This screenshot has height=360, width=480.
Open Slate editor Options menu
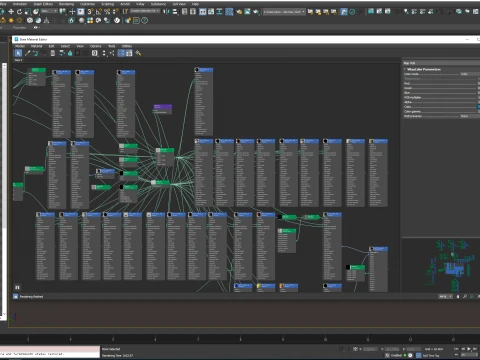point(96,46)
